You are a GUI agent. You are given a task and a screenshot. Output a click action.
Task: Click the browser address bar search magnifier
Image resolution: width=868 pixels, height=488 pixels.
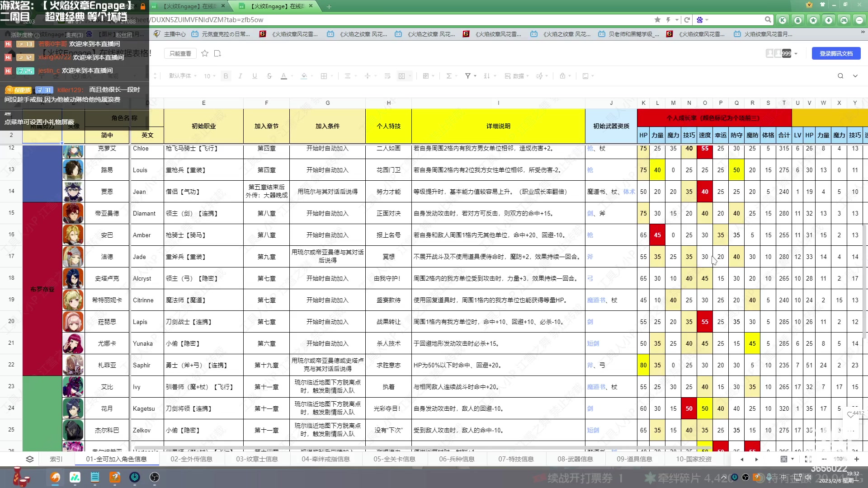pos(768,20)
